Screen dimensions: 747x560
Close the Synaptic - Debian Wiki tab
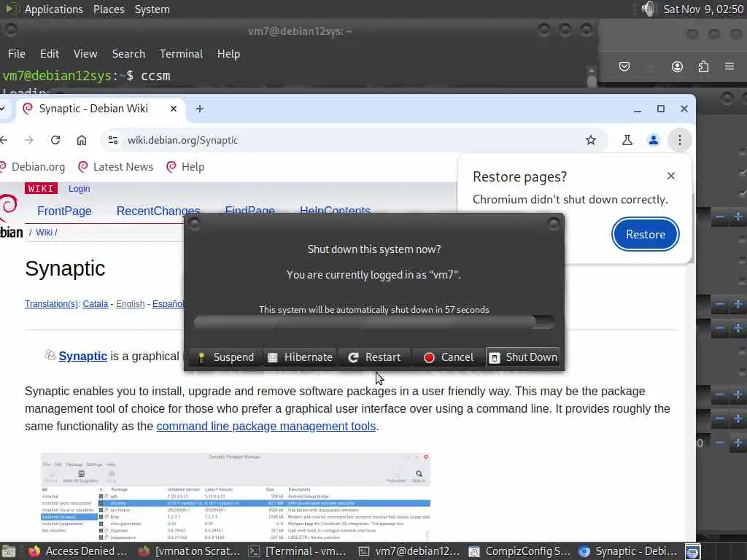click(x=174, y=109)
